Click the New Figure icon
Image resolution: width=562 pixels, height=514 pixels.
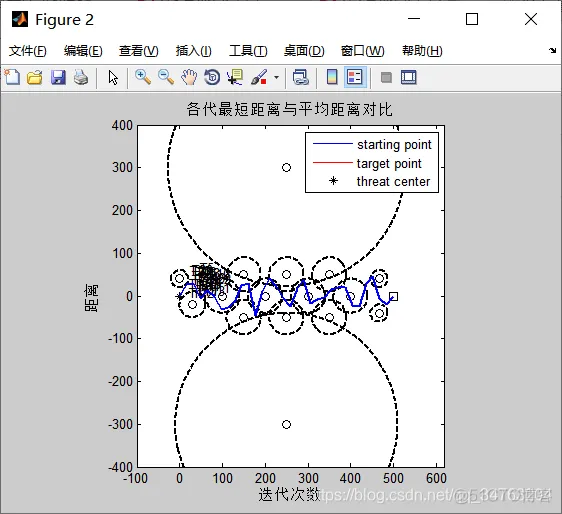(x=13, y=77)
